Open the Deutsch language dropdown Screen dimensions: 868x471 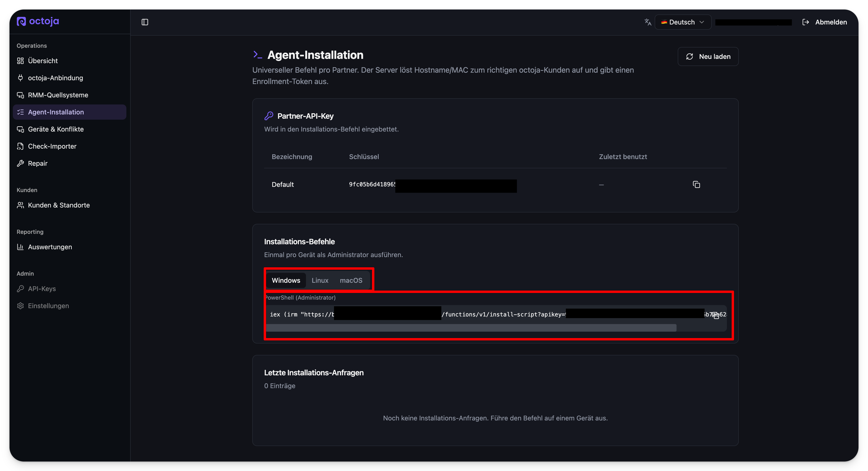683,22
